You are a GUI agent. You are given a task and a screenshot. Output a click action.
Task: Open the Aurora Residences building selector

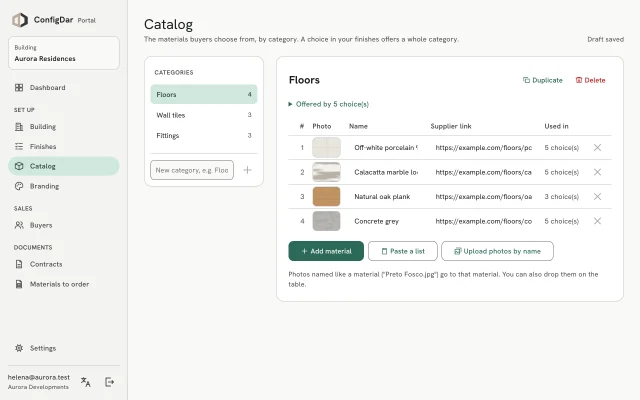64,53
